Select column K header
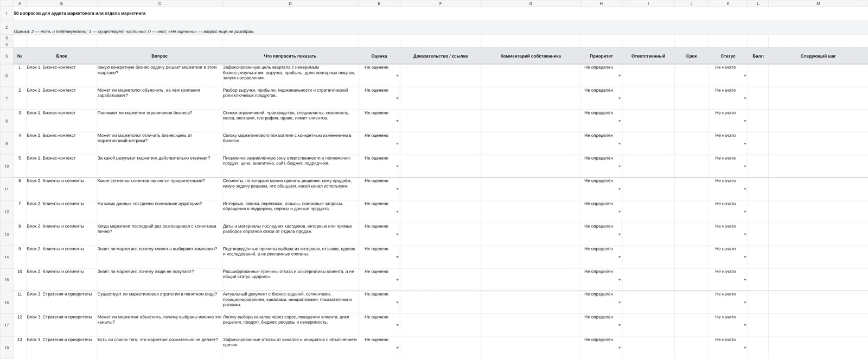This screenshot has height=359, width=868. pos(728,3)
